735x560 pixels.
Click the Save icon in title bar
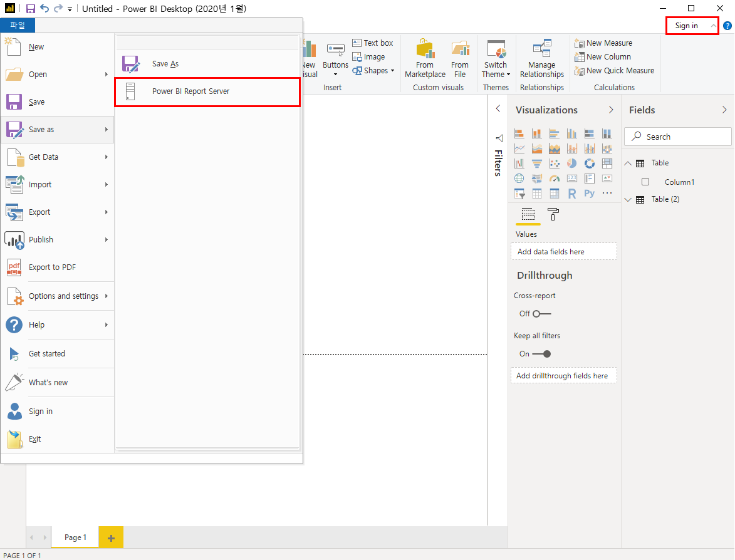coord(31,8)
